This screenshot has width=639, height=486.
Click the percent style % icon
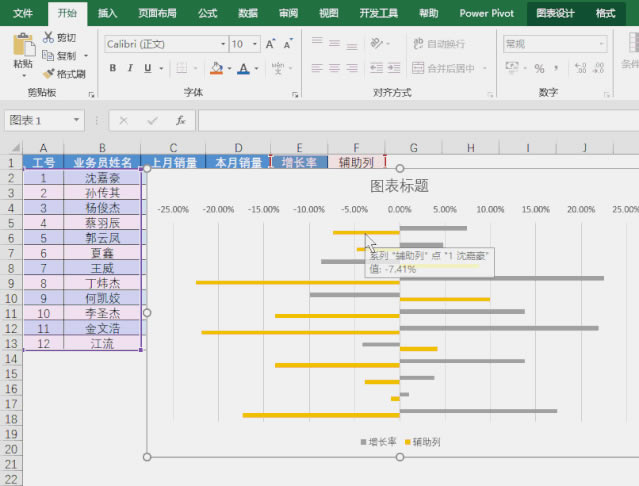[539, 68]
